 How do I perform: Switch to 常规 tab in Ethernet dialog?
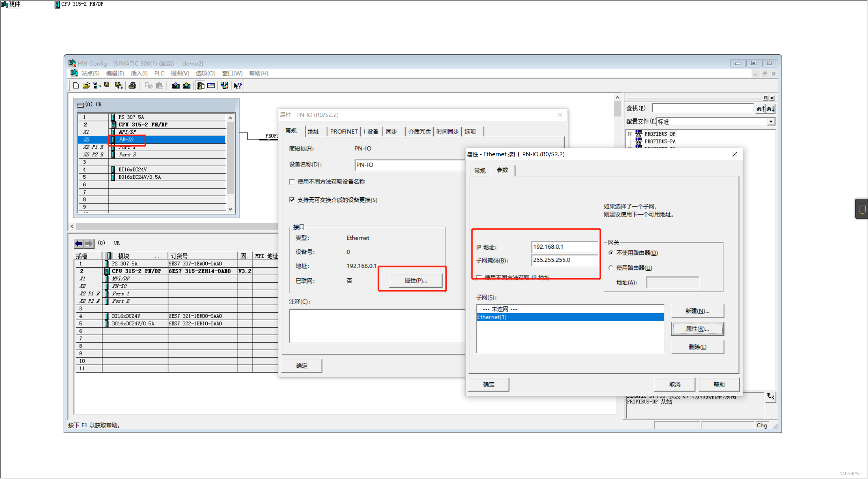[x=480, y=171]
